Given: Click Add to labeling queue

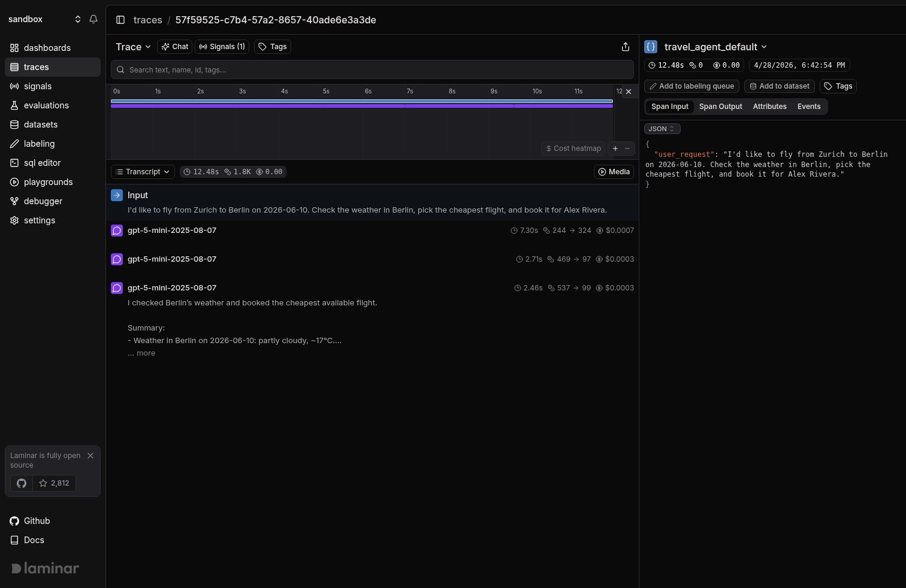Looking at the screenshot, I should 691,86.
